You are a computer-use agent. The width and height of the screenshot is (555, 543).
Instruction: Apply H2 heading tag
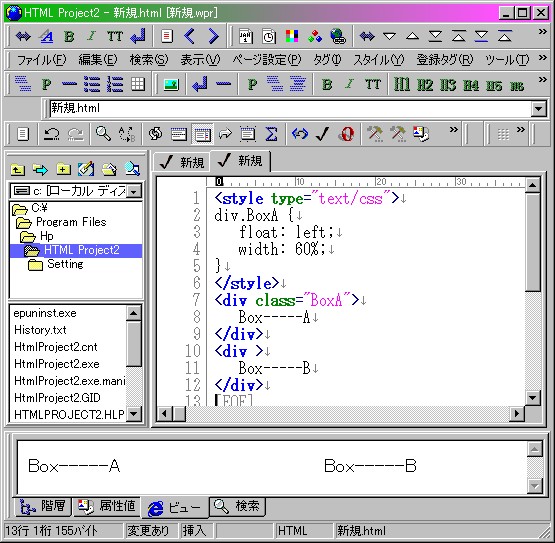pyautogui.click(x=425, y=85)
